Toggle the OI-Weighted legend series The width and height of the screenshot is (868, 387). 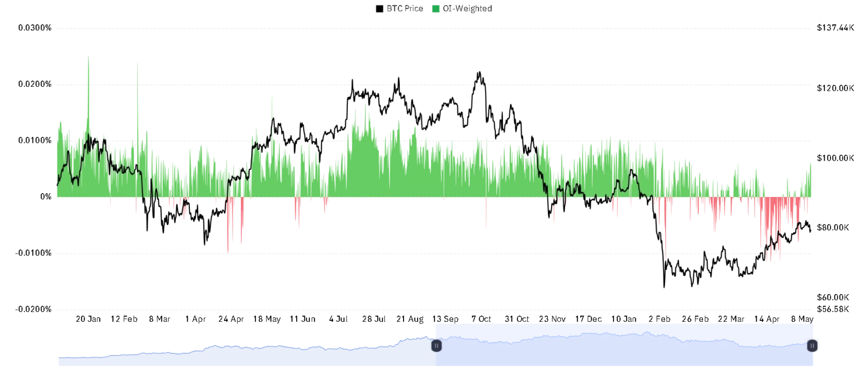coord(462,9)
